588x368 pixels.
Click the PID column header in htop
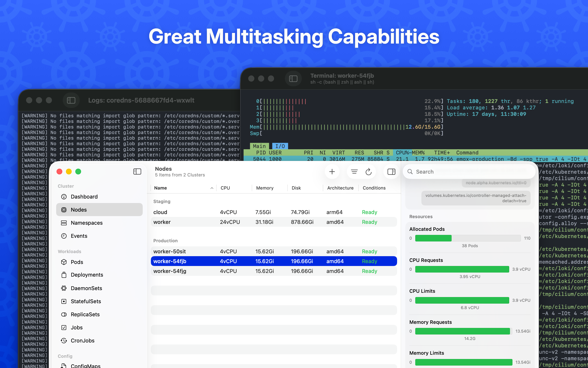tap(261, 153)
